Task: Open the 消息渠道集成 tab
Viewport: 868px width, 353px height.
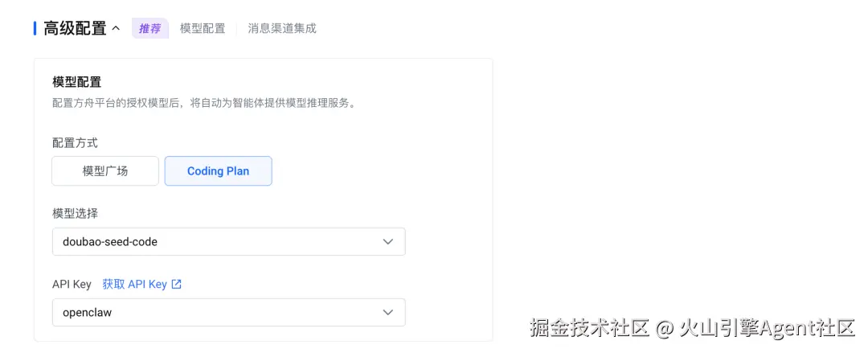Action: point(282,28)
